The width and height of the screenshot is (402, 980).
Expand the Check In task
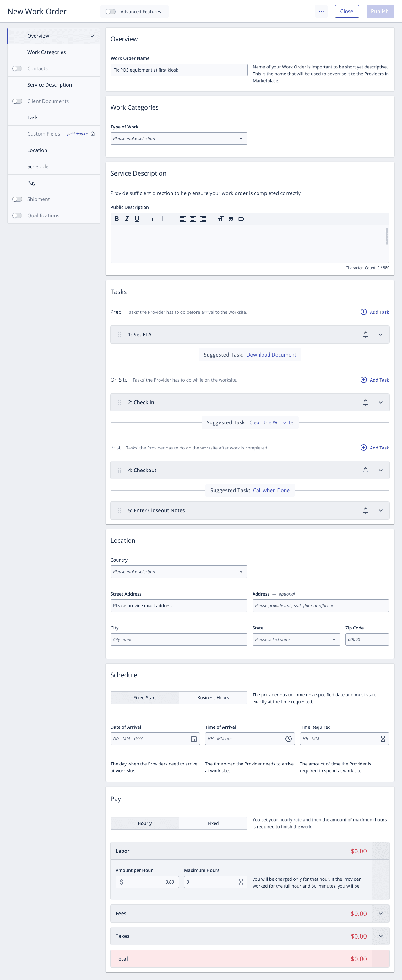click(x=381, y=402)
